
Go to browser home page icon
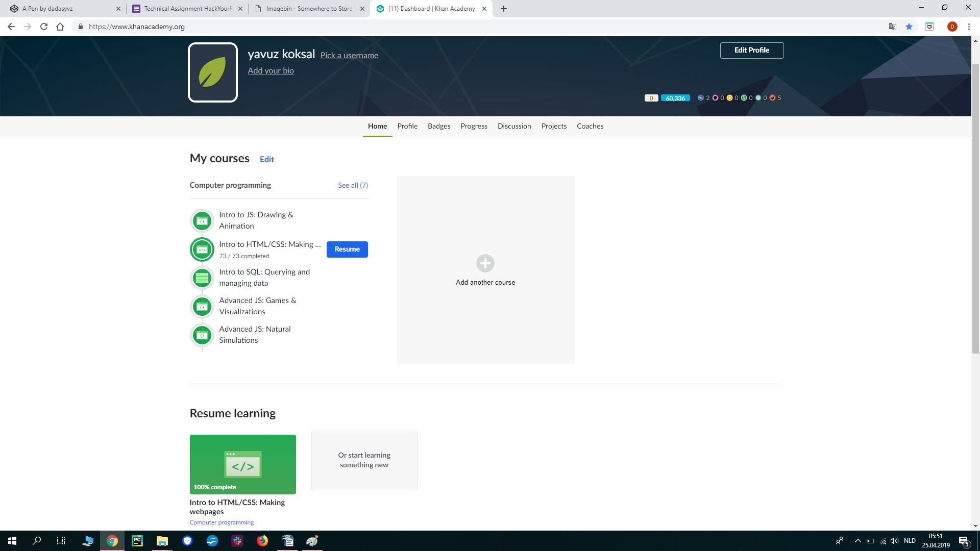pos(60,27)
